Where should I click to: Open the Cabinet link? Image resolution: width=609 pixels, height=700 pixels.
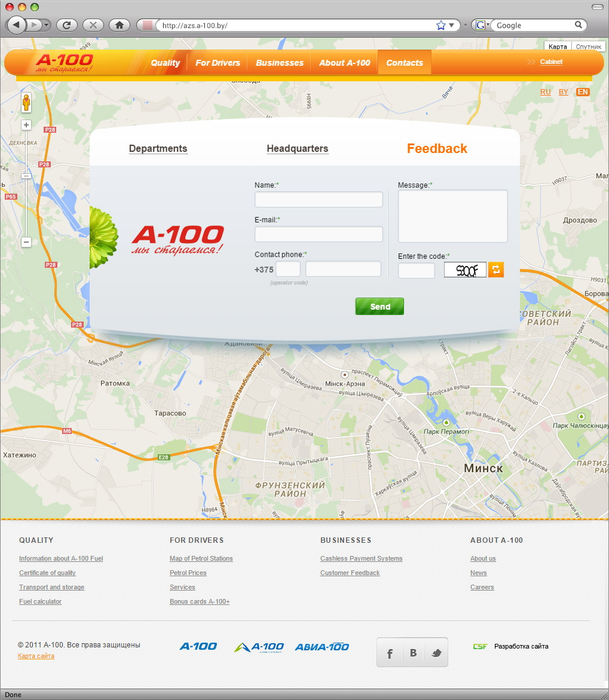pos(551,62)
